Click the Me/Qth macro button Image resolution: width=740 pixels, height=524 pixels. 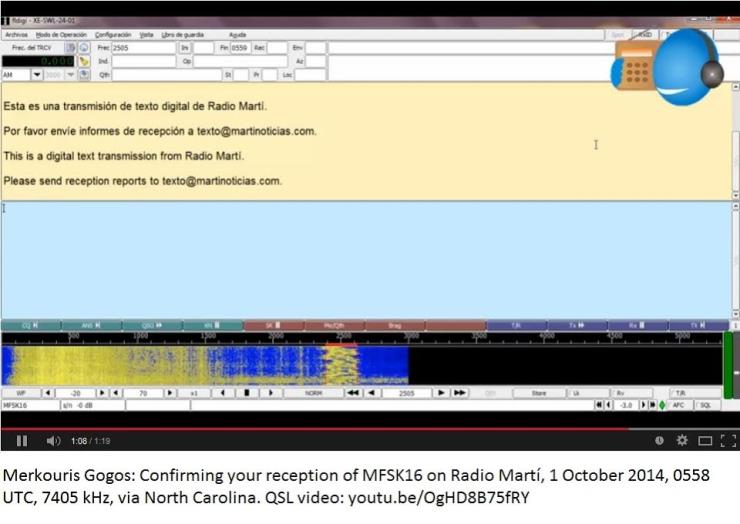coord(335,325)
